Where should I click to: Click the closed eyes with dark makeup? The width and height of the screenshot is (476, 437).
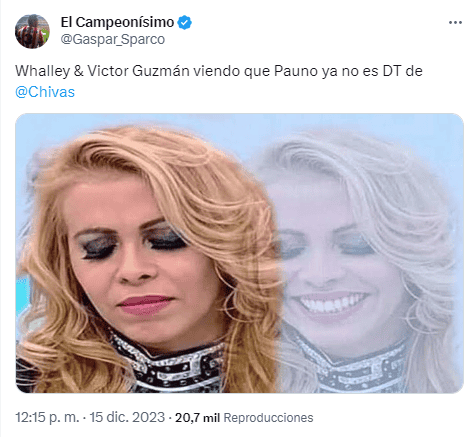coord(133,242)
